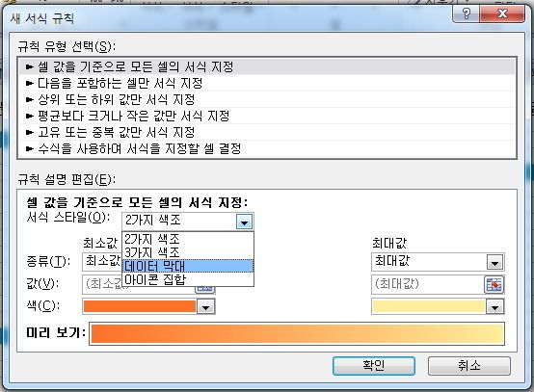Screen dimensions: 534x392
Task: Click the light yellow maximum color swatch
Action: click(x=429, y=306)
